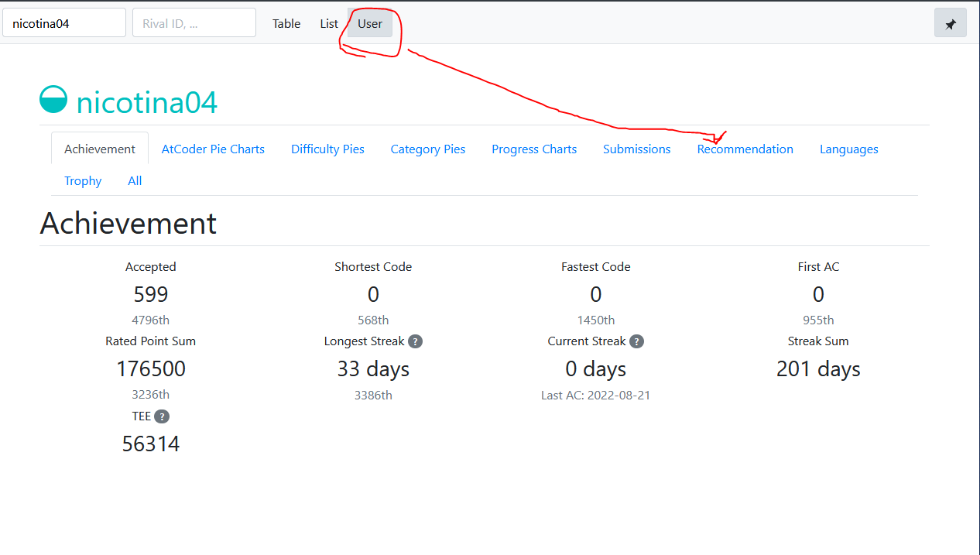Click the 3386th streak rank
This screenshot has height=555, width=980.
click(373, 395)
